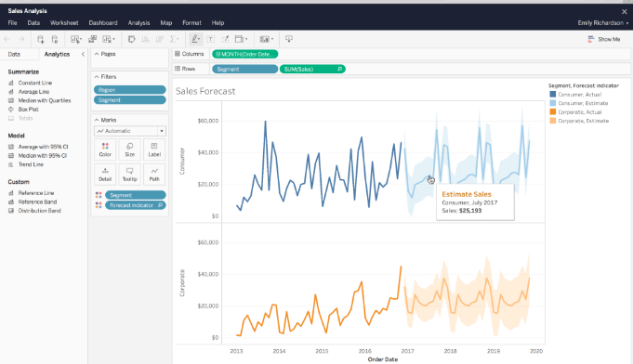Click the add new data source icon
This screenshot has width=633, height=364.
click(x=40, y=39)
